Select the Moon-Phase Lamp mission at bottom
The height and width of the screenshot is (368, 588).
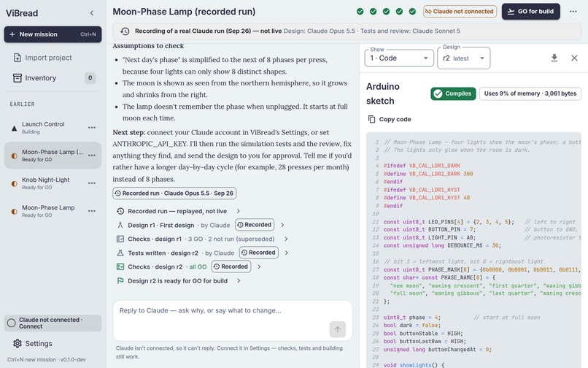pyautogui.click(x=53, y=211)
